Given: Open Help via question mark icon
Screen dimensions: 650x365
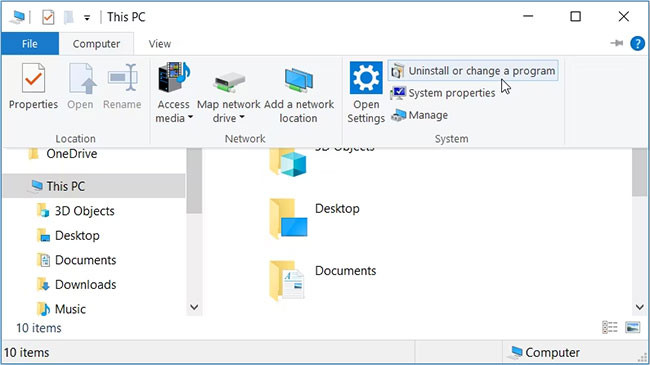Looking at the screenshot, I should 637,43.
